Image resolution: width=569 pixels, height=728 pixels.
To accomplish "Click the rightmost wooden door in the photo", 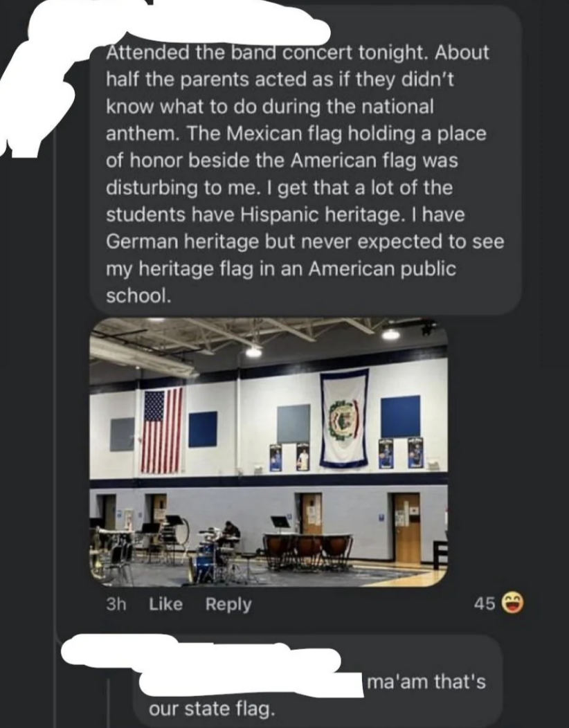I will coord(406,527).
